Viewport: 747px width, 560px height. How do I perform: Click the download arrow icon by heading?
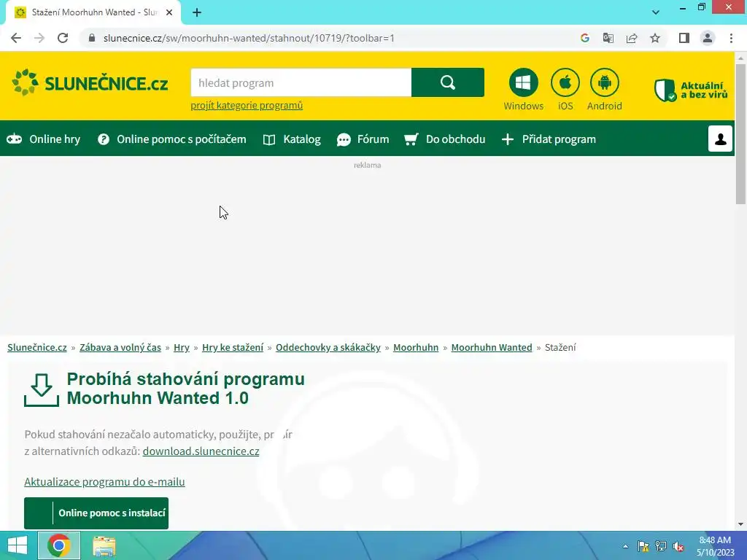click(42, 389)
